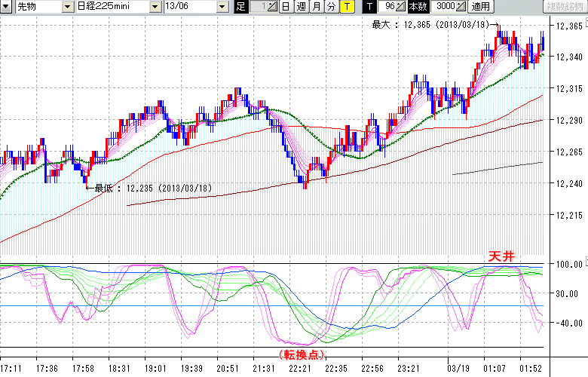The image size is (588, 377).
Task: Expand the 13/06 contract month dropdown
Action: pos(222,7)
